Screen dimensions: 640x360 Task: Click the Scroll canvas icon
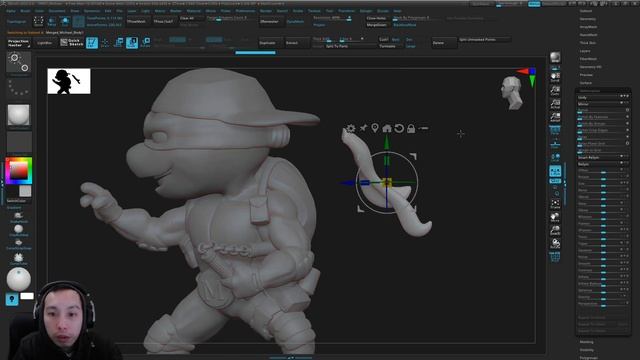(x=555, y=77)
